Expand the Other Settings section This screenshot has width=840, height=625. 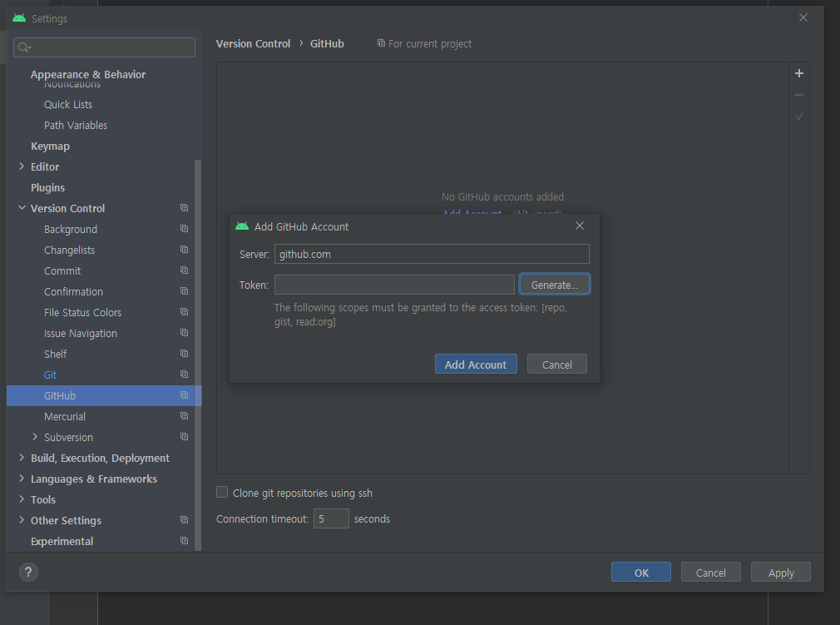coord(22,520)
